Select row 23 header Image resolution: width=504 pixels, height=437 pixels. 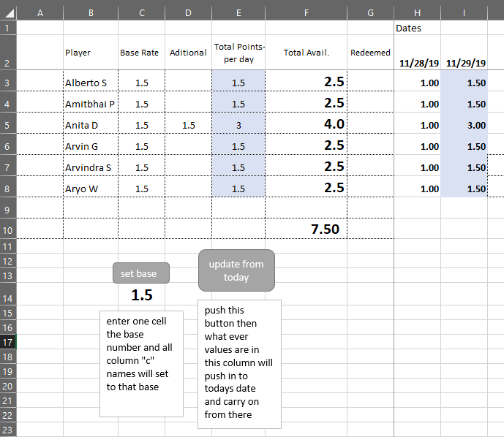click(8, 430)
